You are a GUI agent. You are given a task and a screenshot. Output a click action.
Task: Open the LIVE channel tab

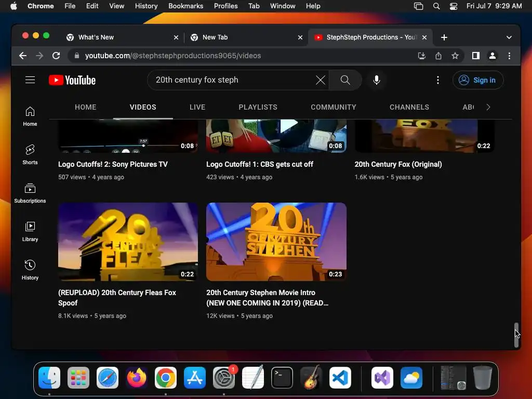pyautogui.click(x=197, y=107)
